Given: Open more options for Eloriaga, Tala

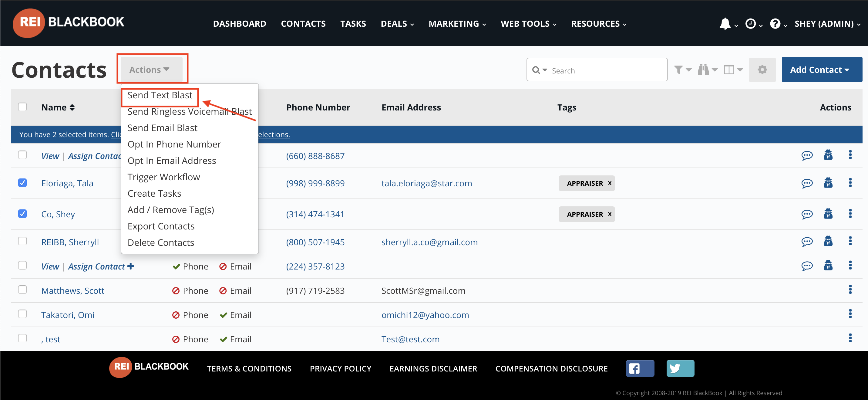Looking at the screenshot, I should (x=850, y=182).
